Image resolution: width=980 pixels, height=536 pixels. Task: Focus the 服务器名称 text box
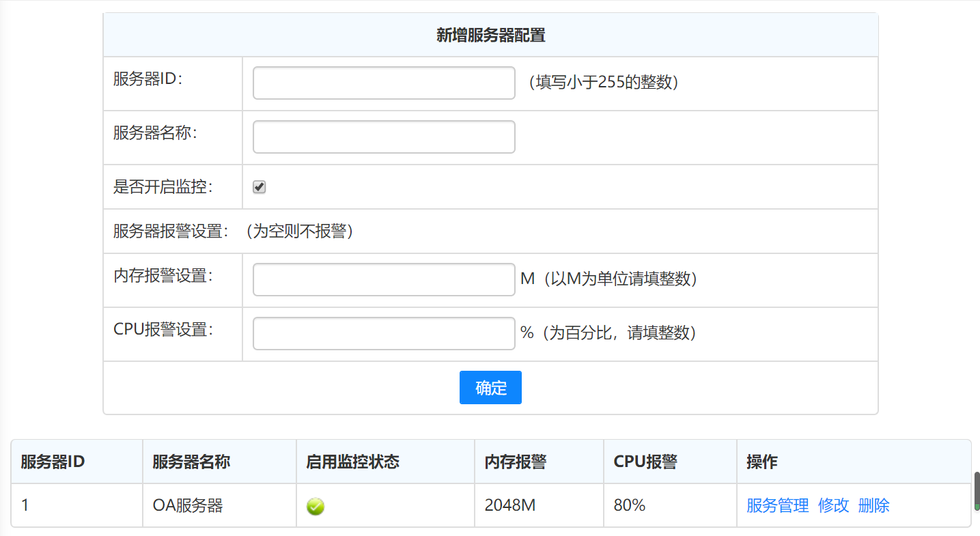[x=384, y=137]
